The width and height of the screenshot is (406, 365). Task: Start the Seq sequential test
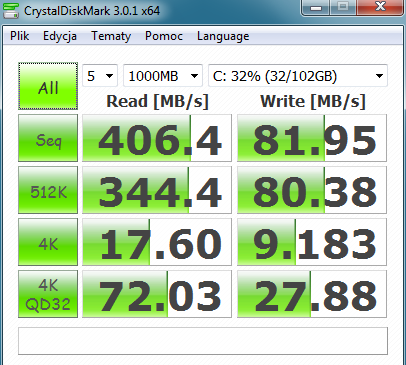pos(48,138)
